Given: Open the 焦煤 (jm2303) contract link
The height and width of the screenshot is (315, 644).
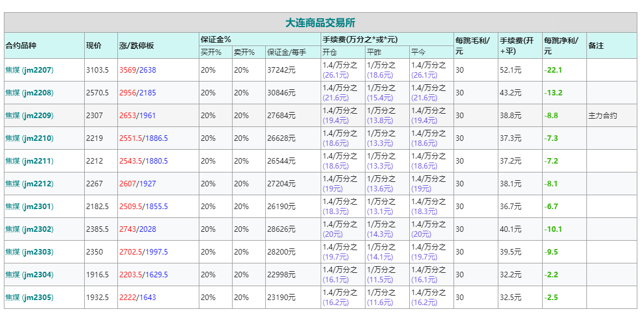Looking at the screenshot, I should tap(29, 252).
